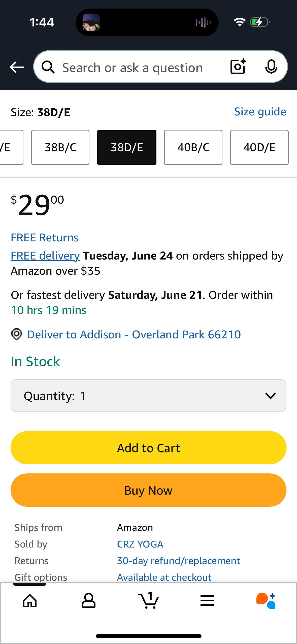
Task: Select size 40B/C
Action: tap(193, 147)
